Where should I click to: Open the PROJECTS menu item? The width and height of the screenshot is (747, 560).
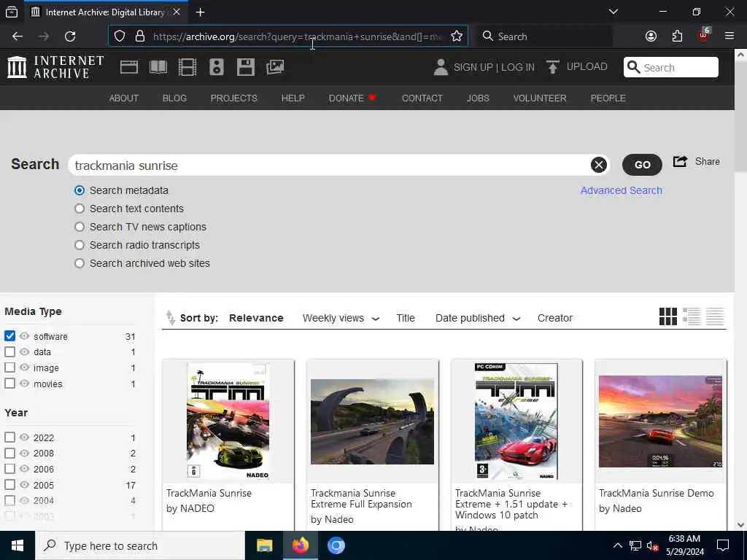pyautogui.click(x=234, y=98)
